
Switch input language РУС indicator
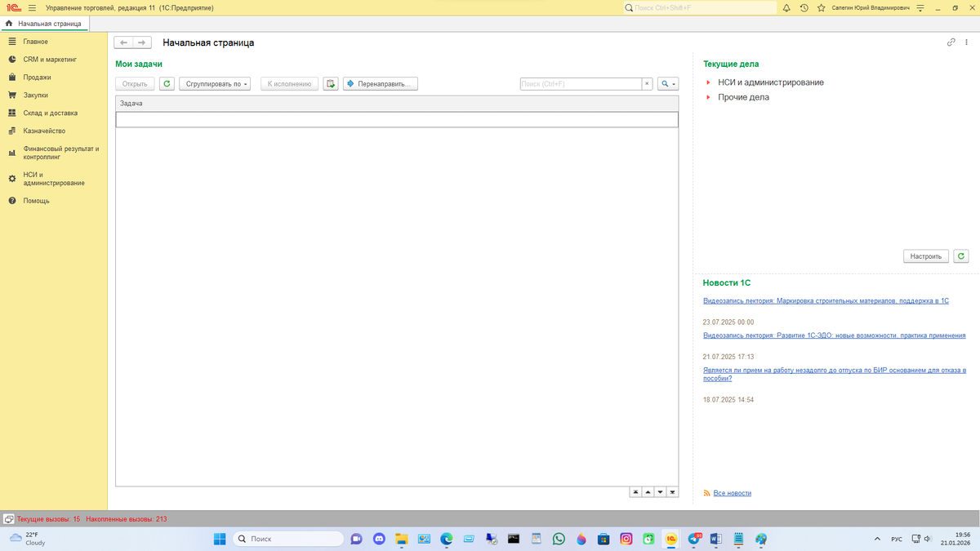(x=897, y=539)
